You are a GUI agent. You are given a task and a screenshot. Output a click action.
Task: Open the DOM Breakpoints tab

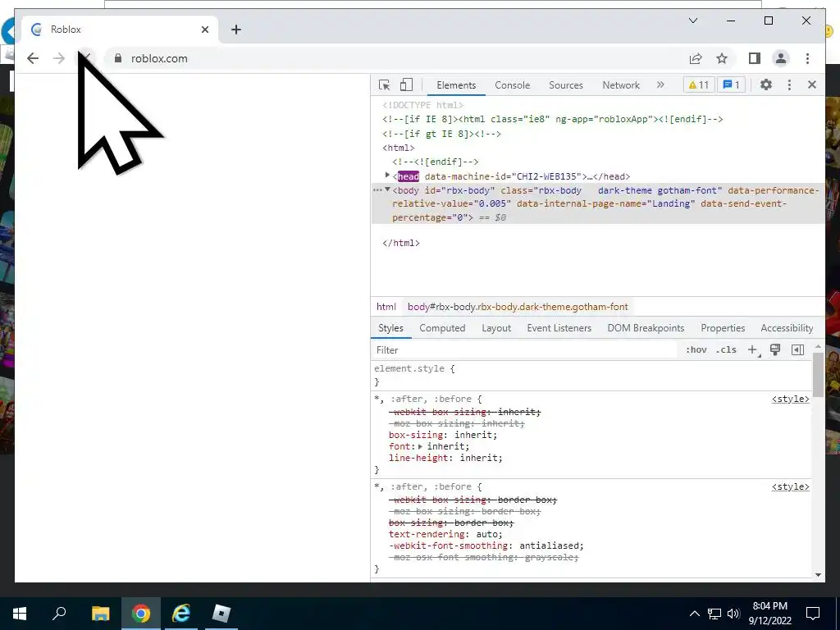click(x=646, y=328)
